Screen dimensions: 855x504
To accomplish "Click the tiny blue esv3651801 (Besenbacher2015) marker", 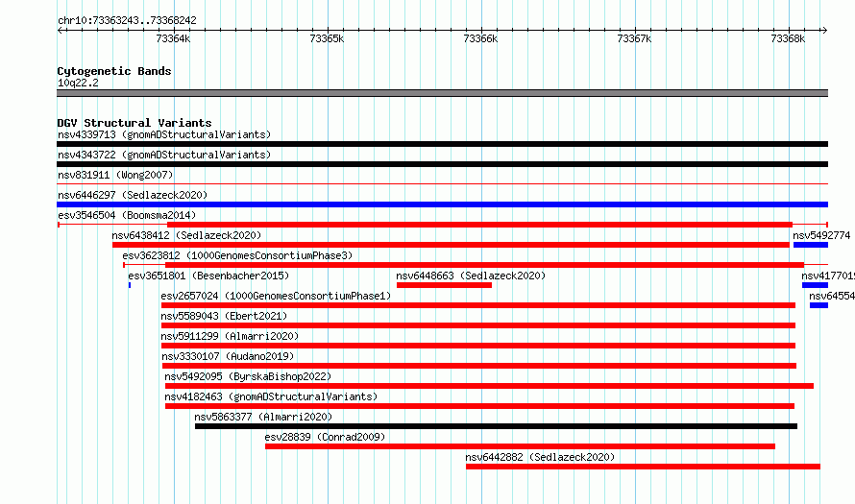I will [130, 285].
